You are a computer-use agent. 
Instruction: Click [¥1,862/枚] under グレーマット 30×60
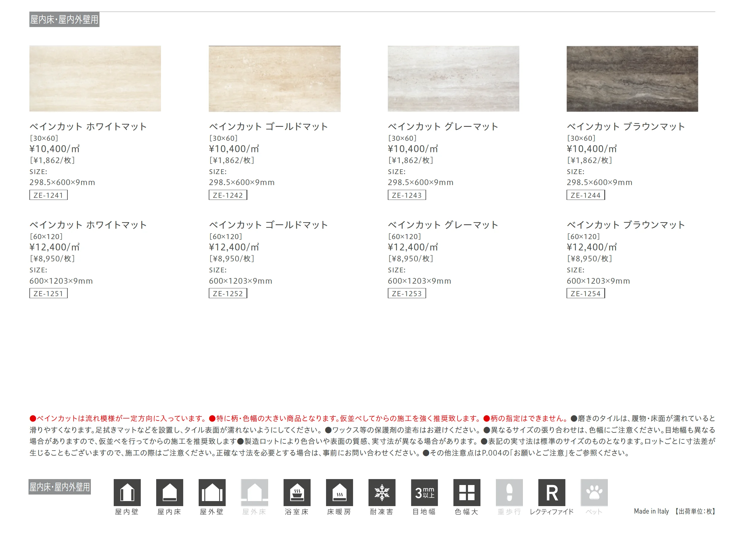(411, 160)
